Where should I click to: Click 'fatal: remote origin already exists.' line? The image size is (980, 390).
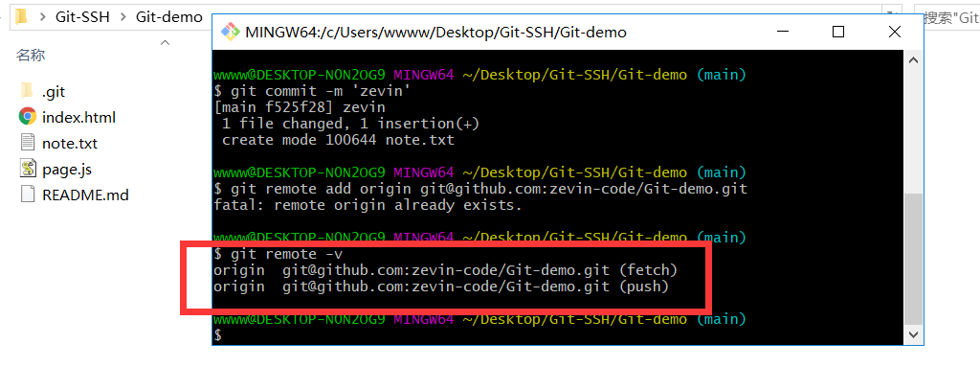(367, 205)
